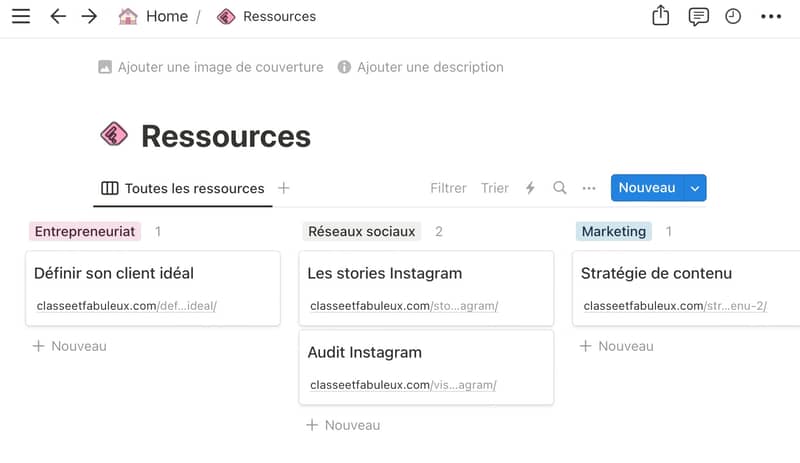Screen dimensions: 800x463
Task: Click the blue Nouveau button
Action: [647, 188]
